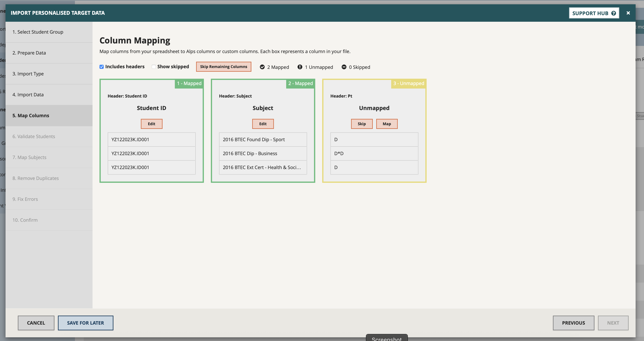Click 'Header: Subject' label

(x=235, y=96)
